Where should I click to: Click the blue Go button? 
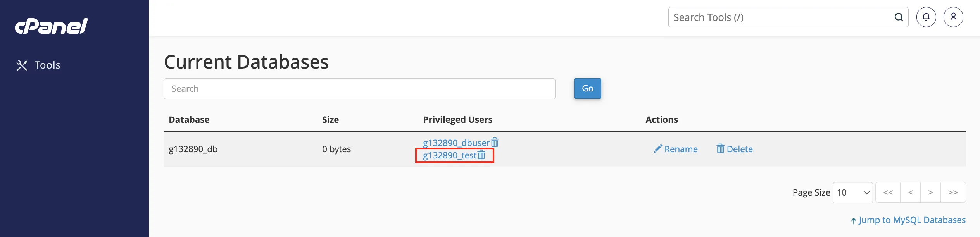pos(587,88)
